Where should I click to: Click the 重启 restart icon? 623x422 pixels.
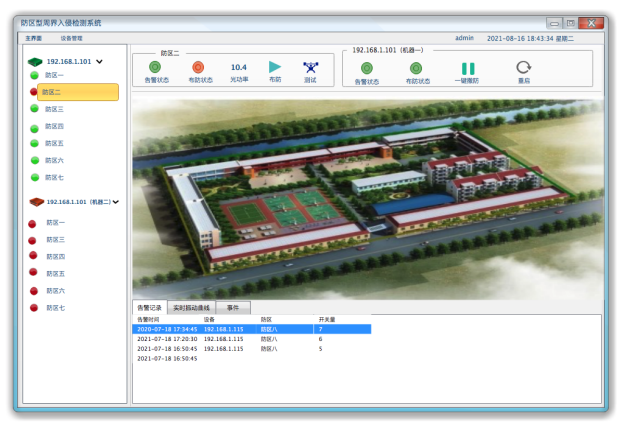pos(523,68)
